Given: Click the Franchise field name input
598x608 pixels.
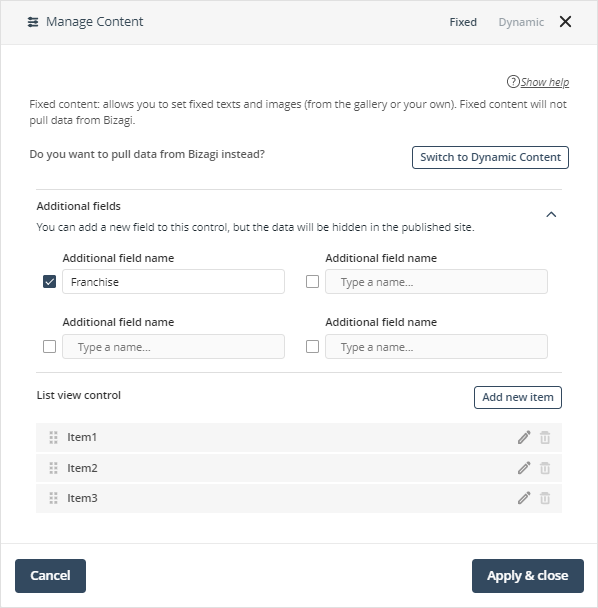Looking at the screenshot, I should [x=173, y=282].
